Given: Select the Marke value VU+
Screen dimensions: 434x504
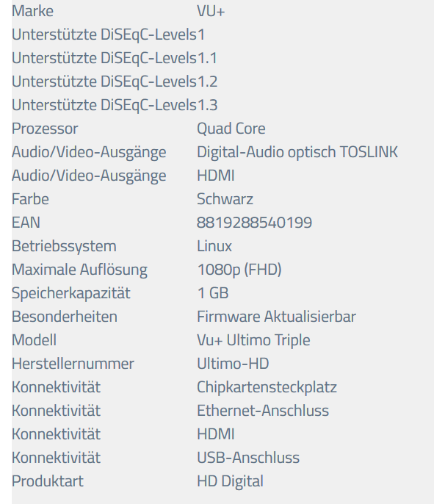Looking at the screenshot, I should [x=211, y=11].
